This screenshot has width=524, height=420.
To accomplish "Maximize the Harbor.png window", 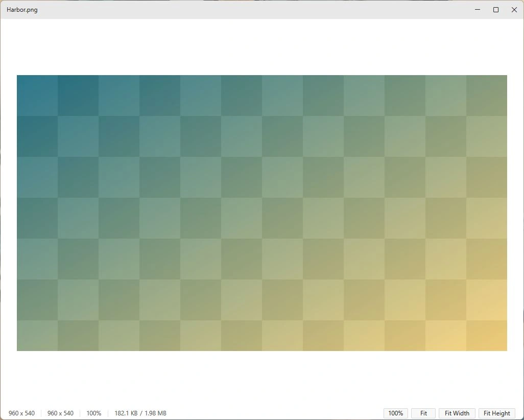I will 496,10.
